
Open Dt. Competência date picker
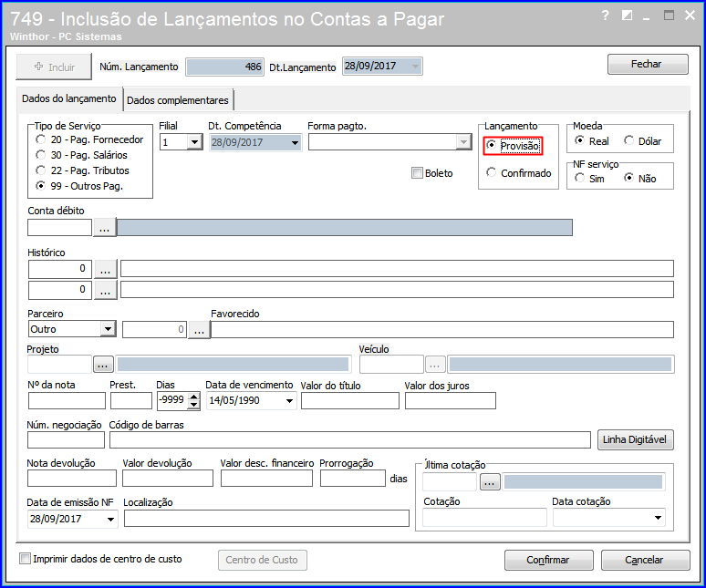tap(295, 142)
